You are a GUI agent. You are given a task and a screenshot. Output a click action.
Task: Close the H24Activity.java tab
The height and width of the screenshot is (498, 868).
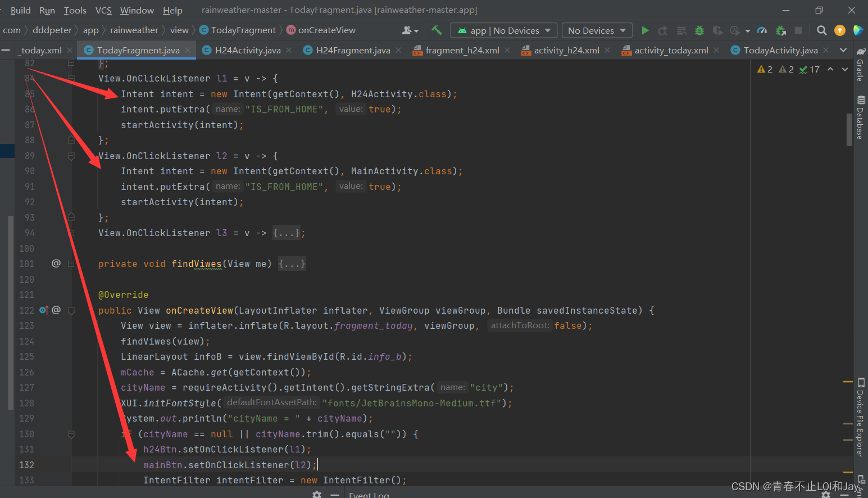point(289,50)
